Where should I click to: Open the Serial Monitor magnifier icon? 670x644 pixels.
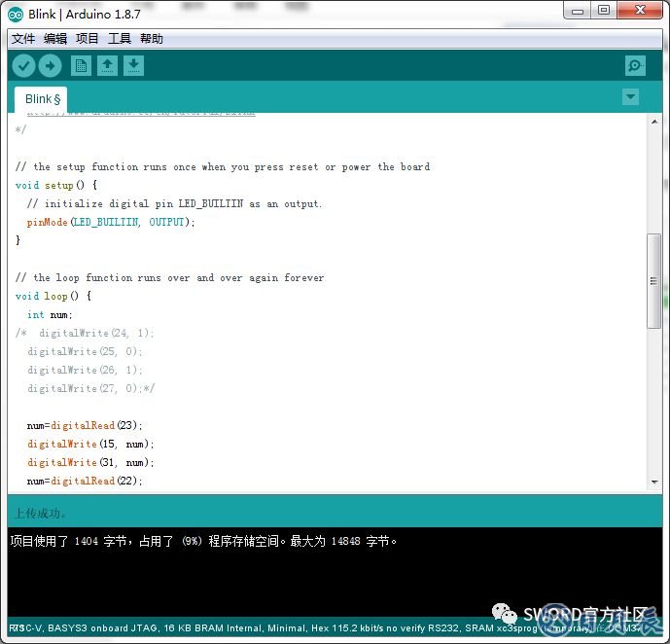(635, 65)
